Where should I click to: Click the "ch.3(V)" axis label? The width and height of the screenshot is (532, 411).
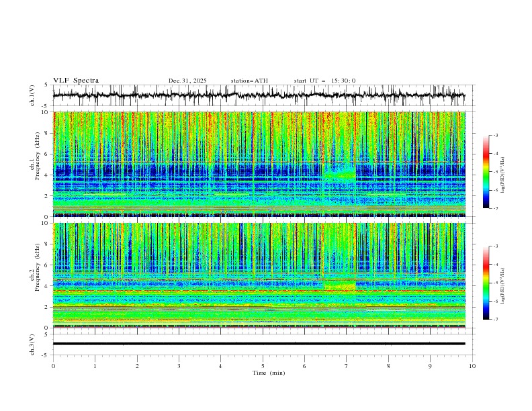[32, 345]
